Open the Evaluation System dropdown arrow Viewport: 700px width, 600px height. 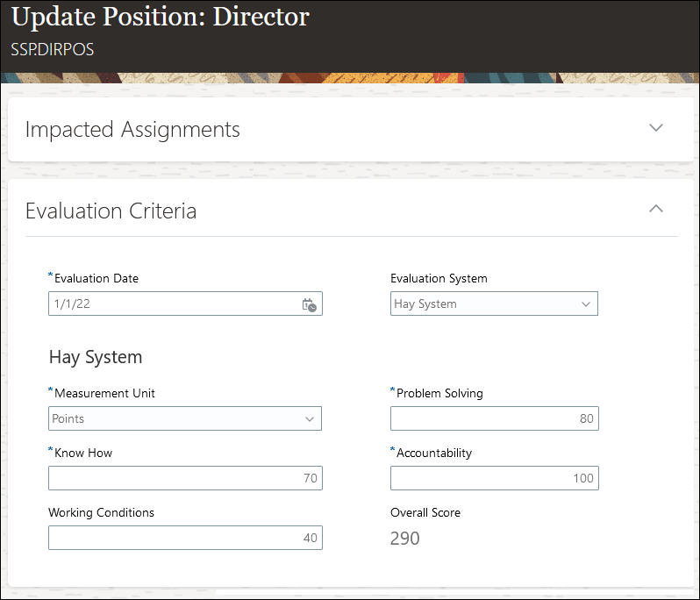click(586, 304)
